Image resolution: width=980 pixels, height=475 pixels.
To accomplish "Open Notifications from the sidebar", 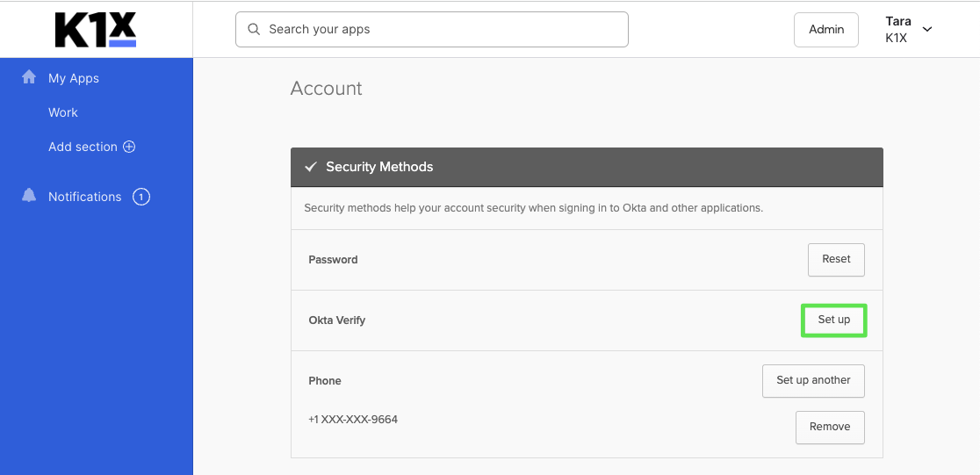I will [84, 197].
